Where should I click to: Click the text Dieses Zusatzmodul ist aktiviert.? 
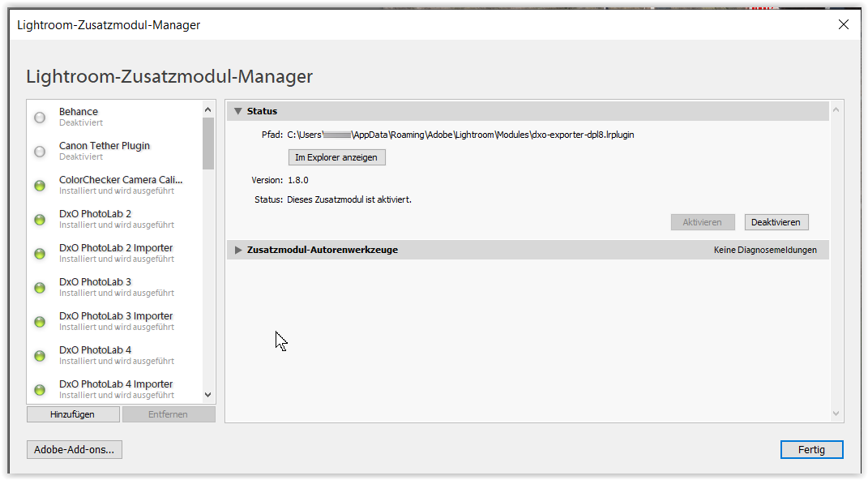click(349, 199)
